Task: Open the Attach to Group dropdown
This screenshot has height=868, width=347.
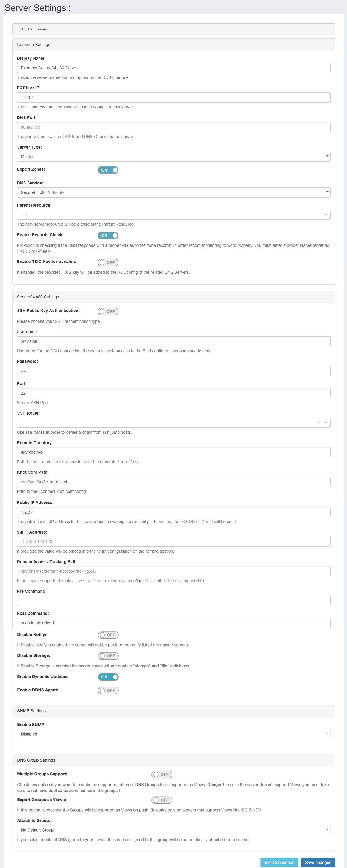Action: point(173,829)
